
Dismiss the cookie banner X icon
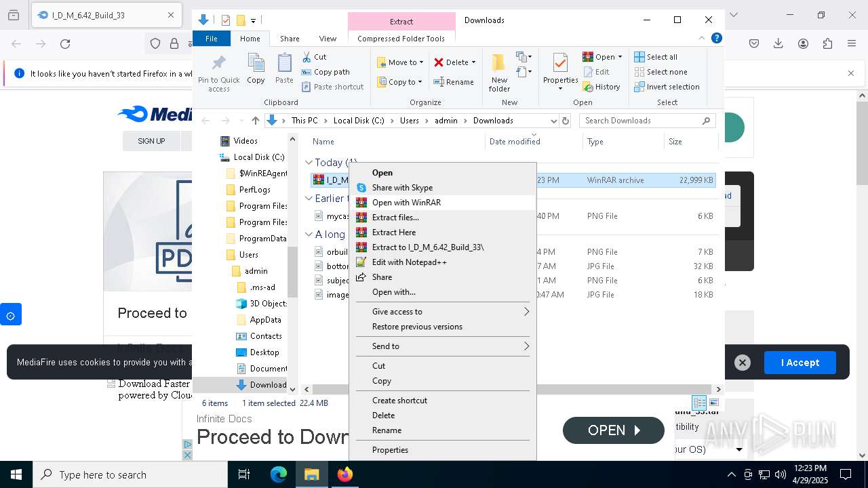743,363
